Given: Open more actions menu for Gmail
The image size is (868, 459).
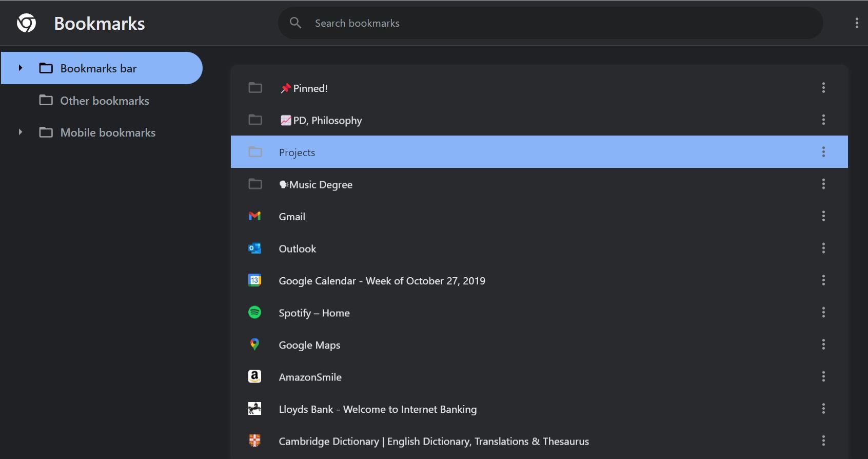Looking at the screenshot, I should 823,216.
